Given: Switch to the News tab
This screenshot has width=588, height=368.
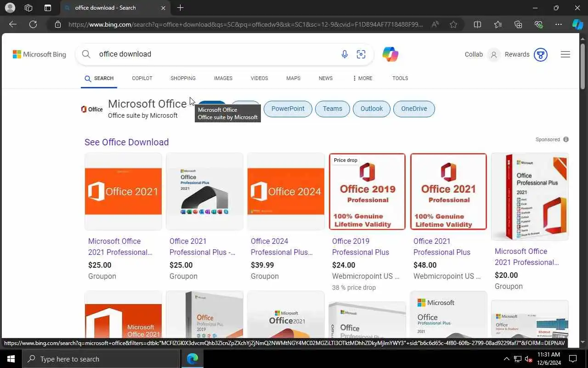Looking at the screenshot, I should (326, 78).
